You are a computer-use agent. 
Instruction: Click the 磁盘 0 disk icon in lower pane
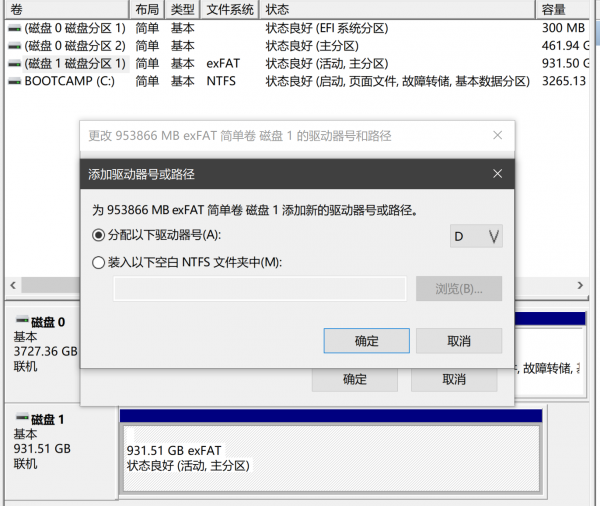21,322
